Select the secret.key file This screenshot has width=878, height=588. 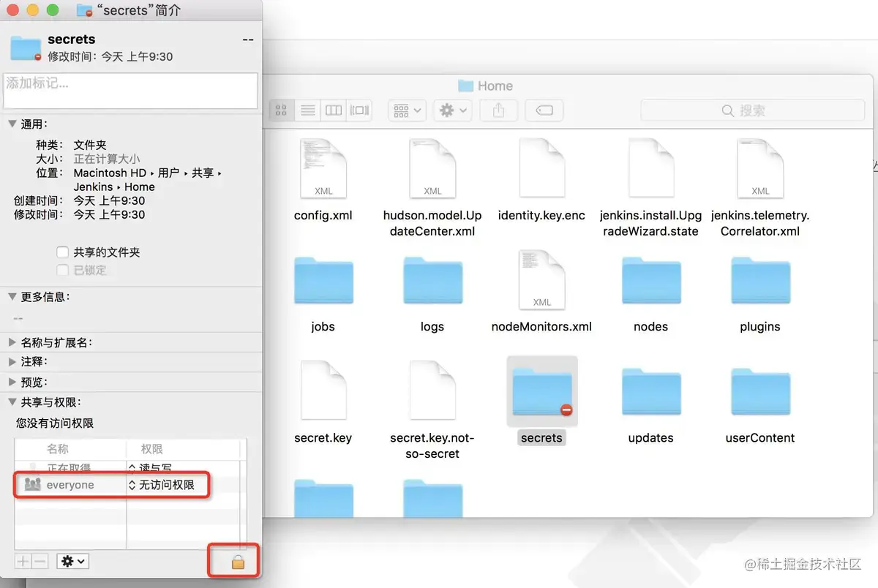(x=323, y=391)
